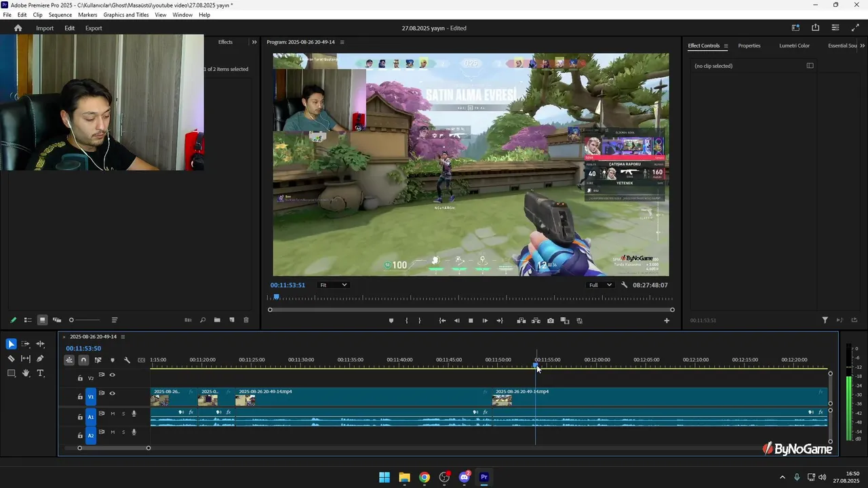Toggle insert sequences as nests button

pyautogui.click(x=69, y=360)
